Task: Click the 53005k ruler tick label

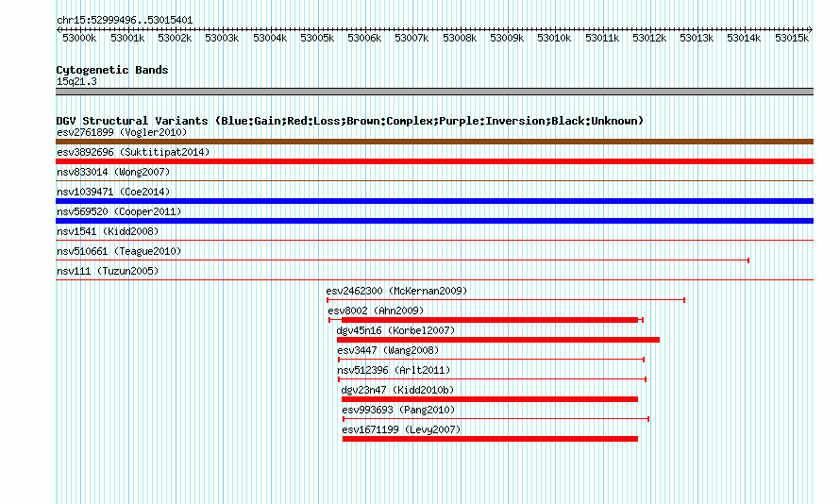Action: tap(317, 38)
